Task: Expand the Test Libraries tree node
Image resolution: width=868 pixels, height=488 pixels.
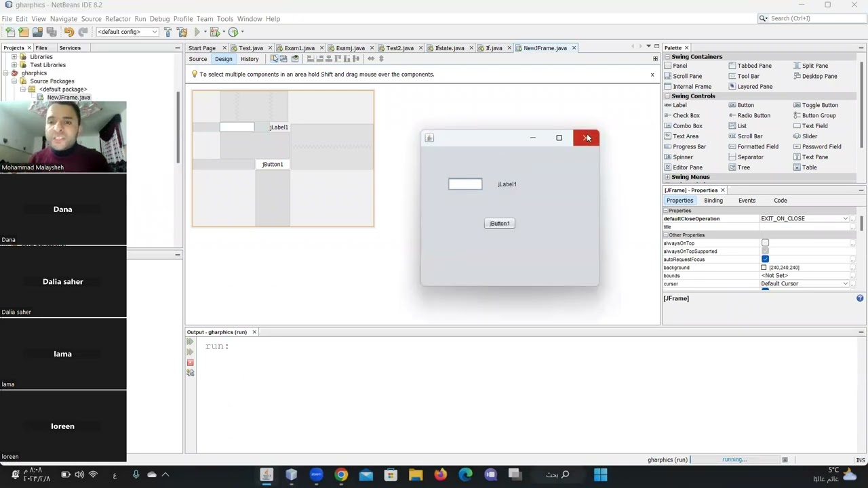Action: 14,65
